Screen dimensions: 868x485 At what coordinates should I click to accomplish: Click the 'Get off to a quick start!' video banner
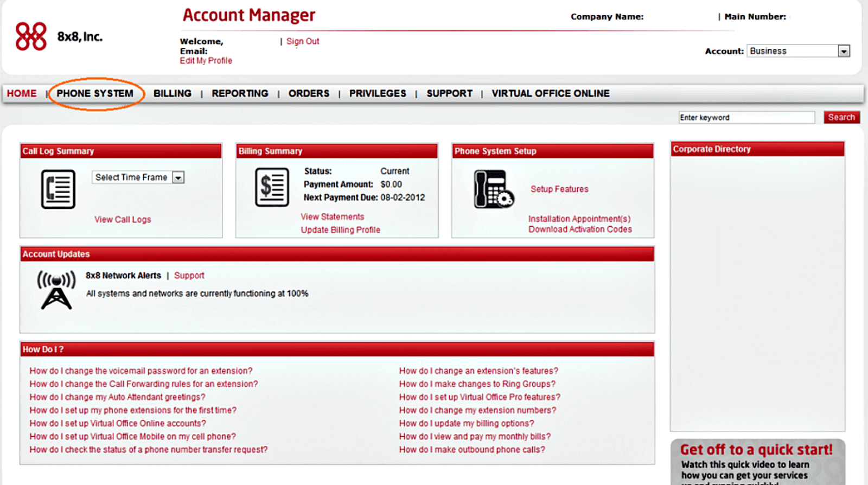(757, 462)
